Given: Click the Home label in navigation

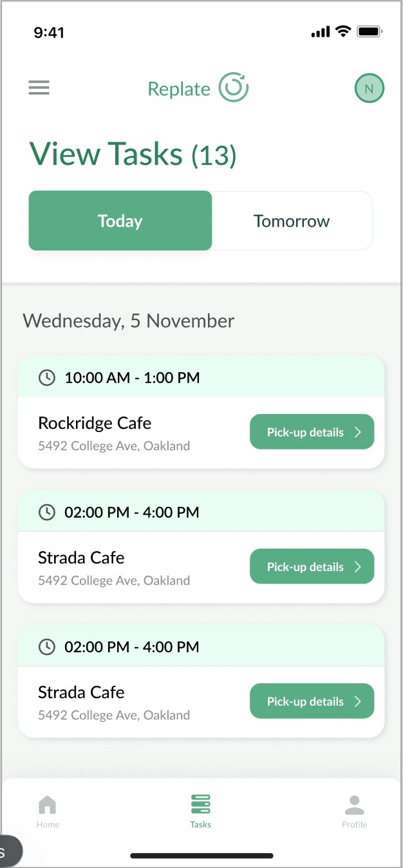Looking at the screenshot, I should pos(48,824).
